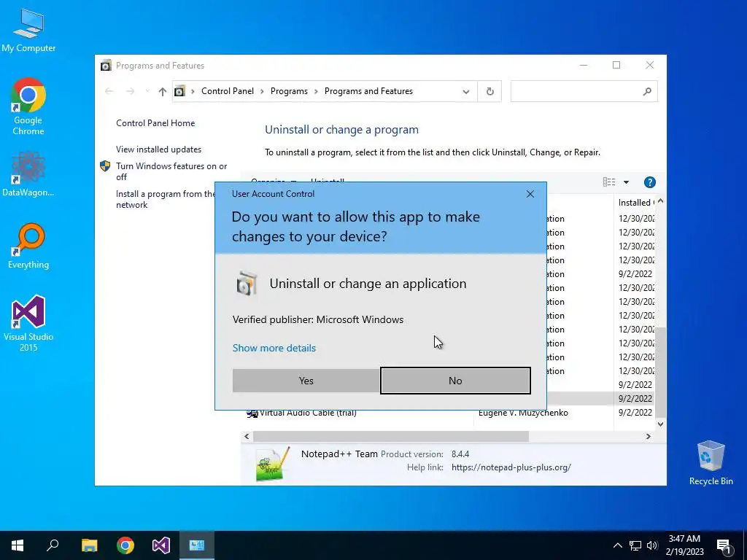Open Install a program from the network

pyautogui.click(x=165, y=199)
